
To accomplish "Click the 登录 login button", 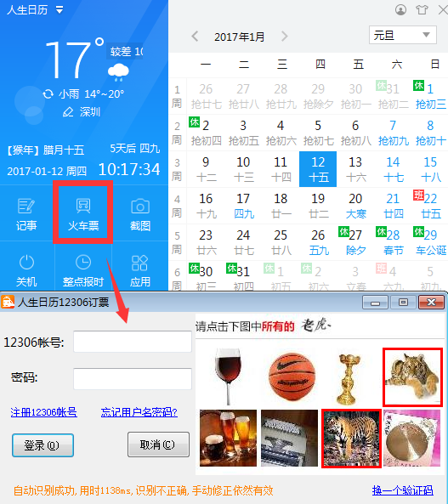I will [x=43, y=445].
